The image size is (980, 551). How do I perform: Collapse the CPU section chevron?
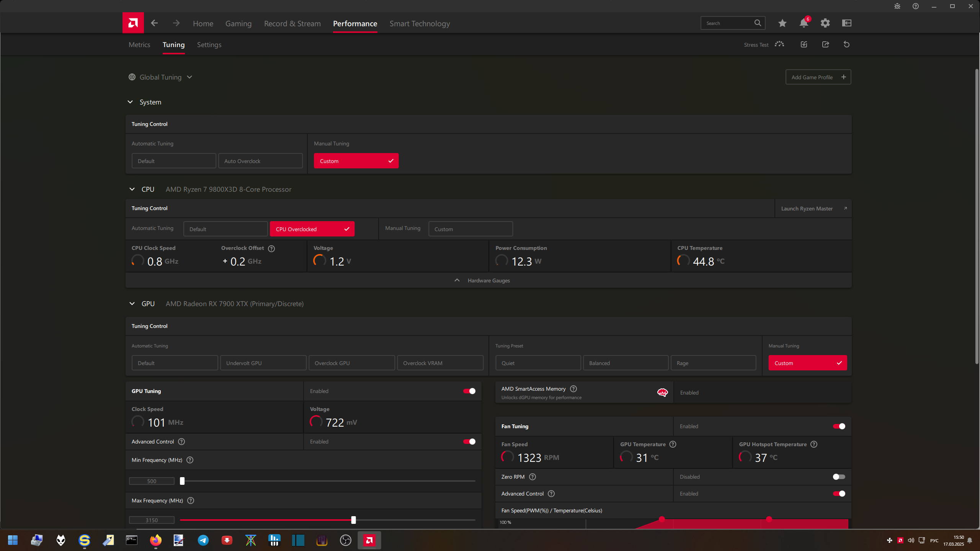coord(132,189)
